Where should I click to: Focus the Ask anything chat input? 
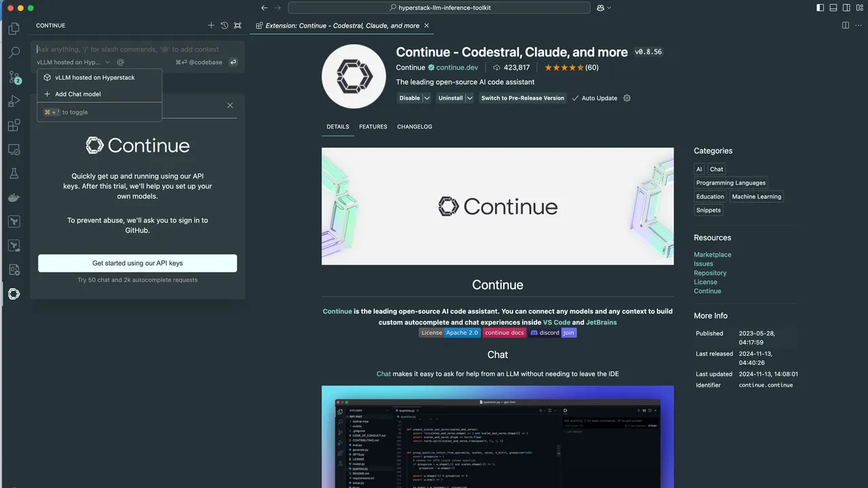(138, 49)
